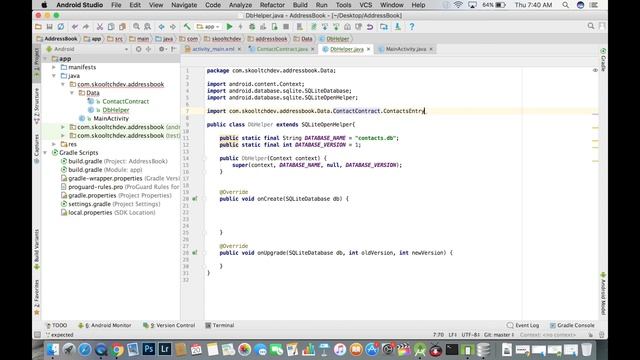This screenshot has width=640, height=360.
Task: Open Chrome from the dock
Action: click(x=117, y=349)
